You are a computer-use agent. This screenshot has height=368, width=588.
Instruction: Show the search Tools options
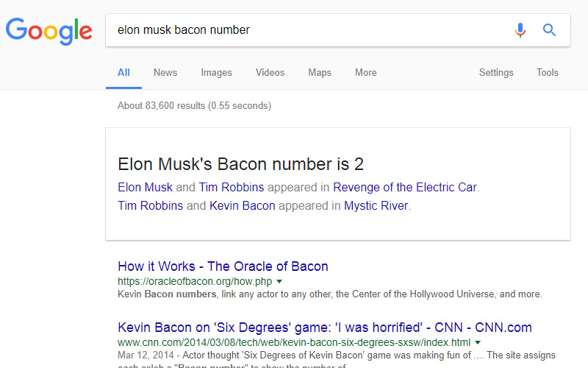click(547, 72)
